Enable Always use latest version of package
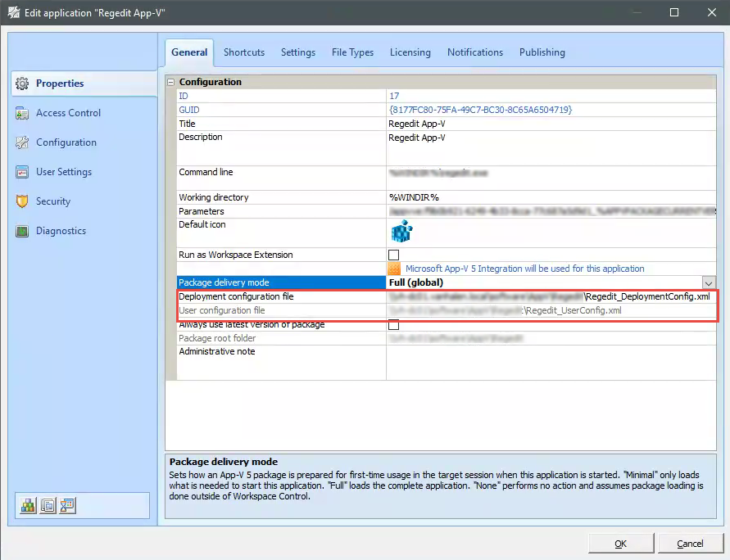The image size is (730, 560). (x=393, y=324)
